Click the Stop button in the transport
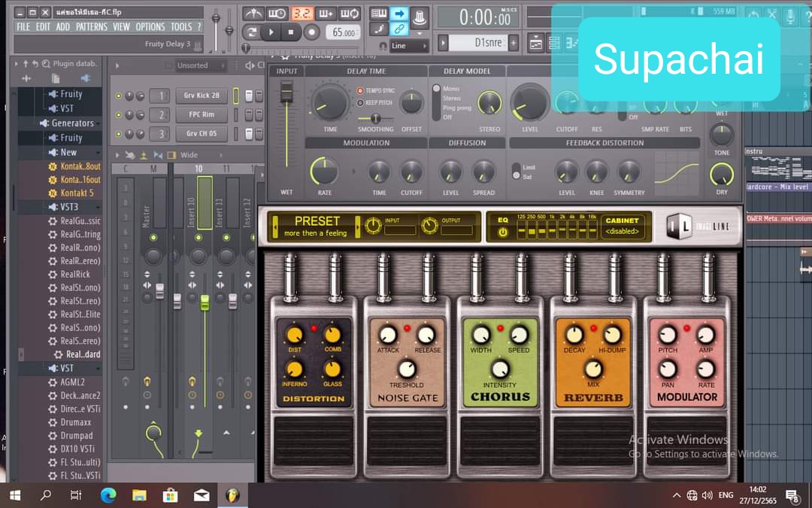 pyautogui.click(x=291, y=32)
